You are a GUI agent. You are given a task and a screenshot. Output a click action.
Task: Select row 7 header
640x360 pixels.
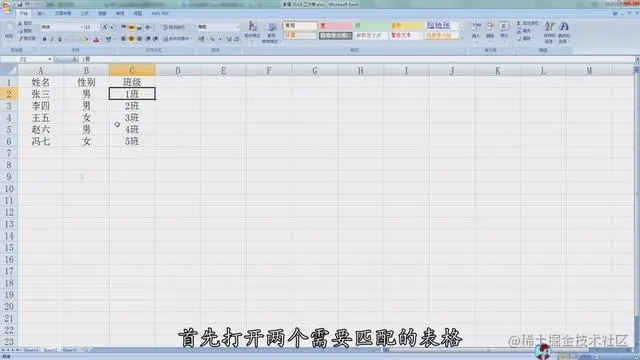[x=9, y=153]
